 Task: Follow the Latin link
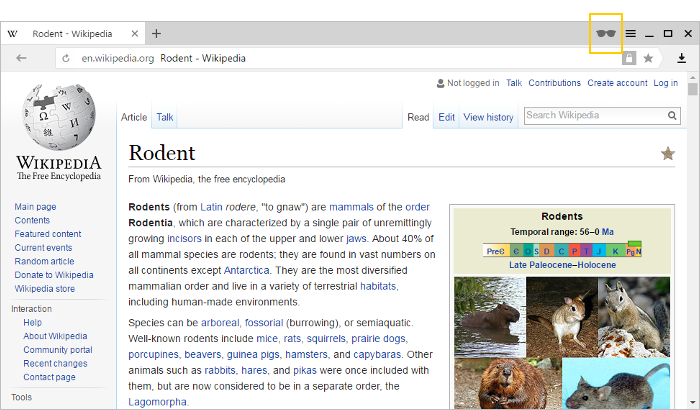click(x=211, y=207)
